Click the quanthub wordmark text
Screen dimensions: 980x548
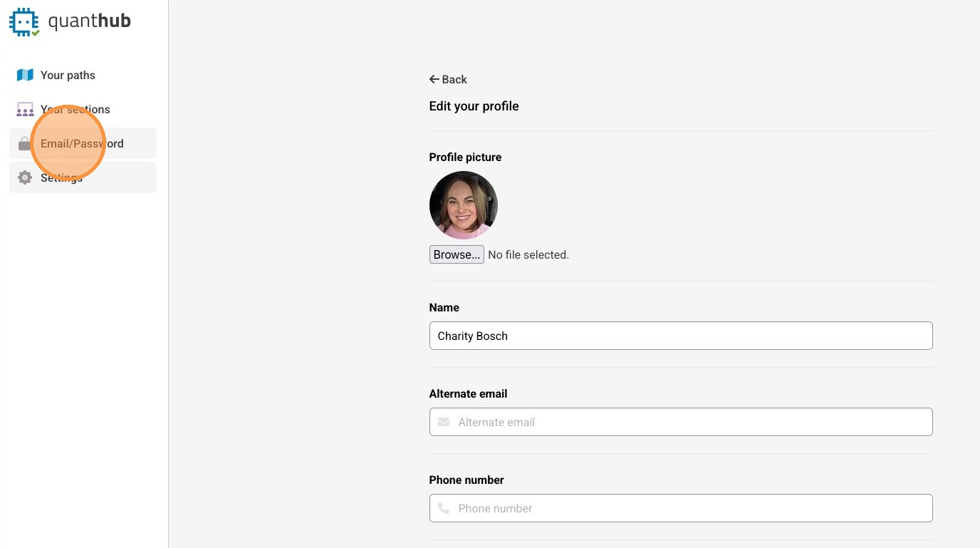click(x=89, y=21)
